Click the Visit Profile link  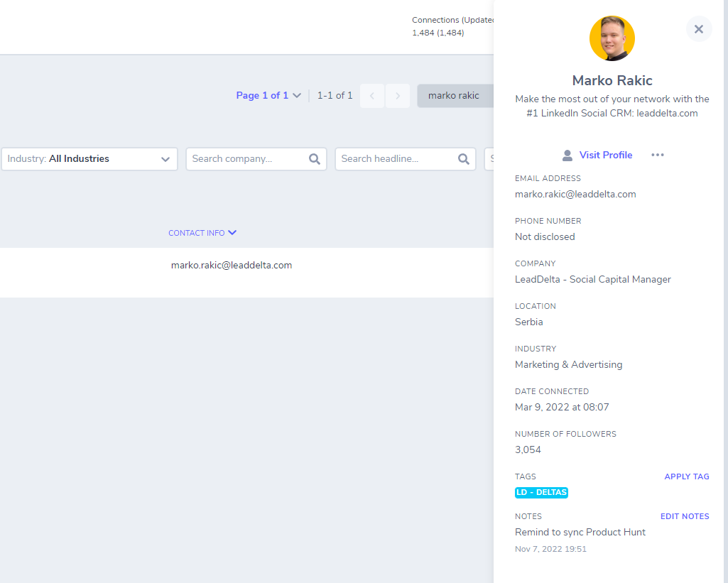(x=605, y=155)
